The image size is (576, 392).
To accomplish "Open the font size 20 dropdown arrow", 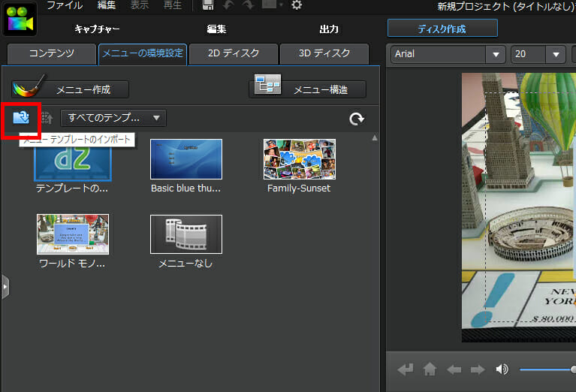I will [x=556, y=54].
